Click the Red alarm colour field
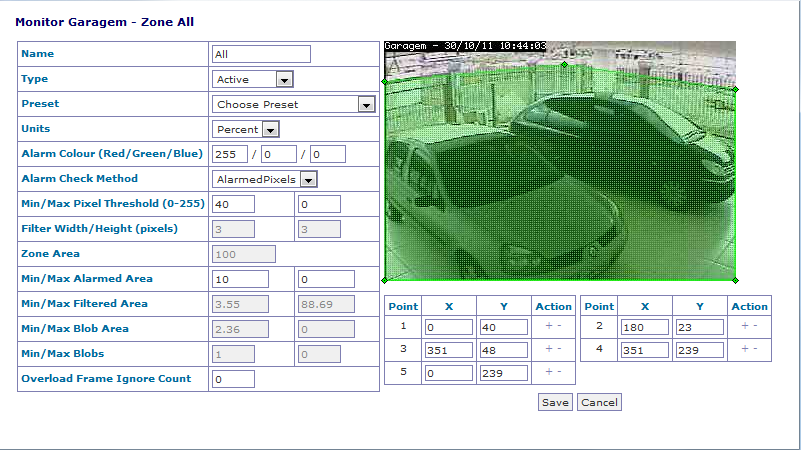Screen dimensions: 801x450 tap(230, 154)
